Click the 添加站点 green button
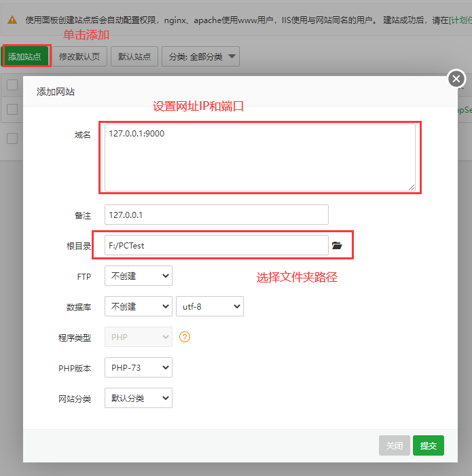 click(x=26, y=56)
